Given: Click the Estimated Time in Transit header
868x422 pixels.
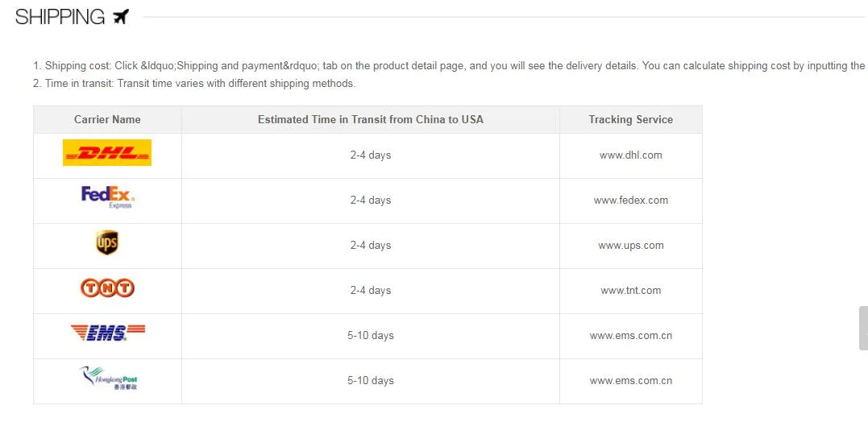Looking at the screenshot, I should [371, 119].
